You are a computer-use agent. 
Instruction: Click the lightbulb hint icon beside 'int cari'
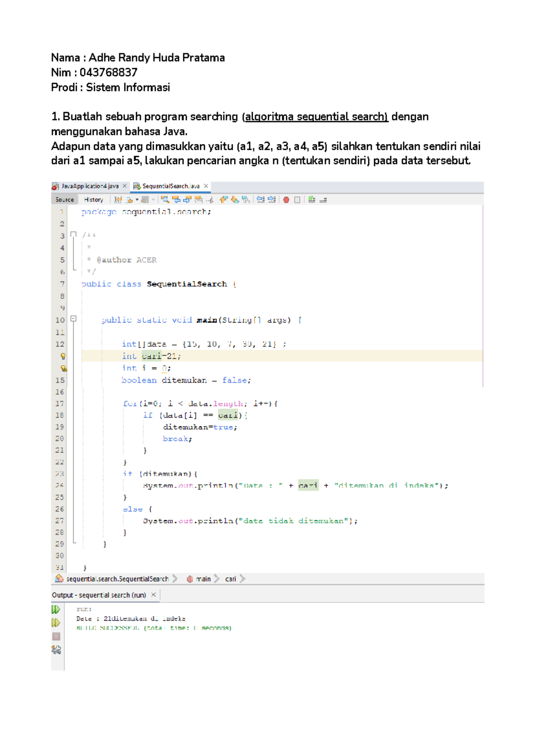click(63, 356)
